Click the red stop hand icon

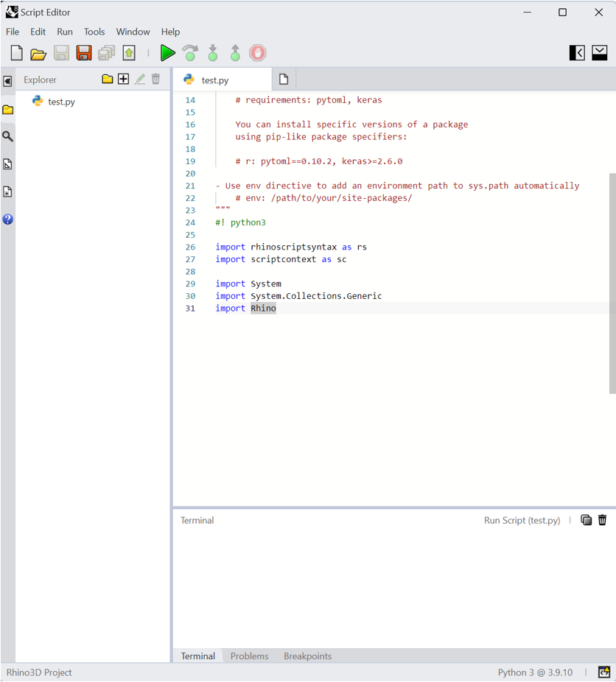257,53
